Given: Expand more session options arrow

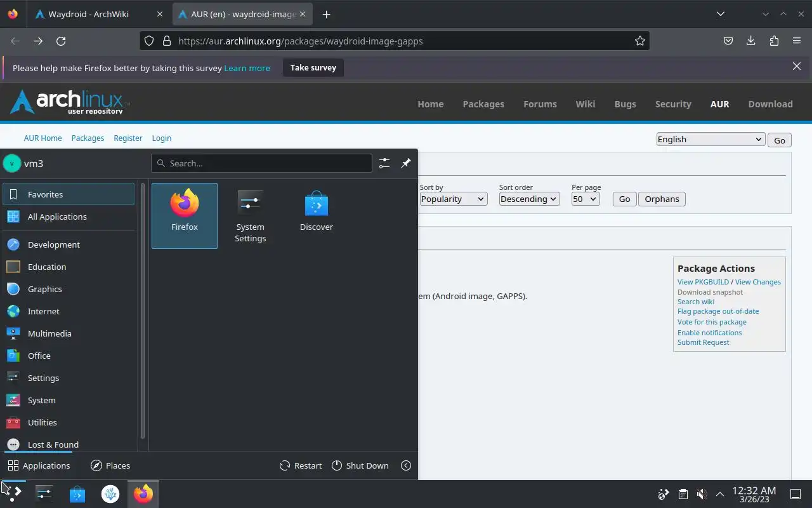Looking at the screenshot, I should [406, 465].
